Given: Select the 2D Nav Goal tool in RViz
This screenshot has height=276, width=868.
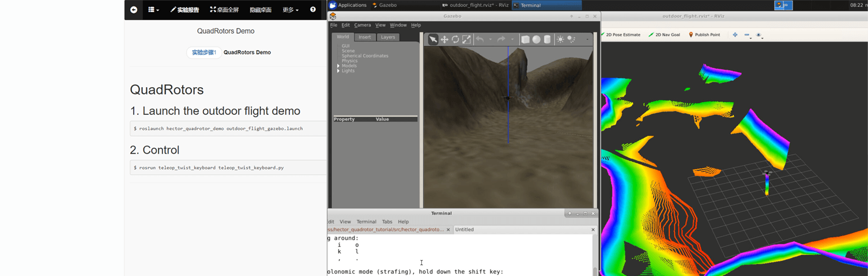Looking at the screenshot, I should coord(664,35).
